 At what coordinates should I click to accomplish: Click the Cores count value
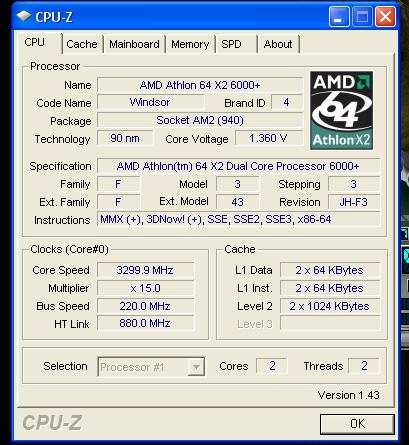[x=272, y=366]
